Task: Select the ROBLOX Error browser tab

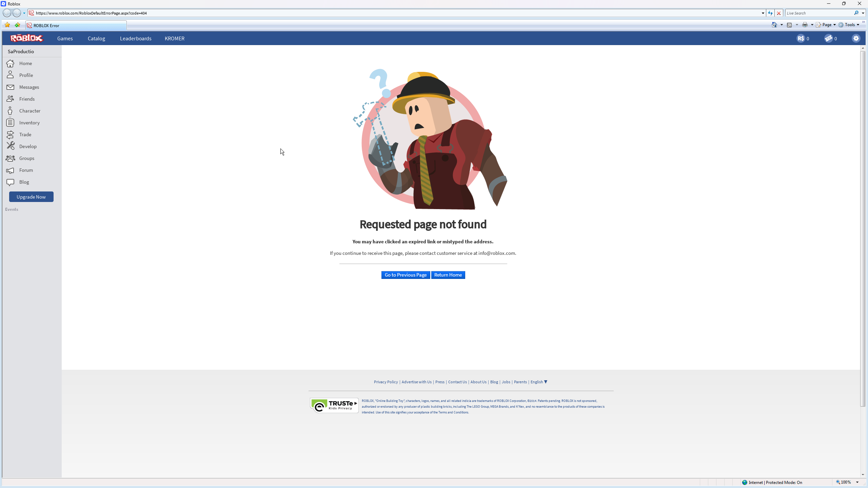Action: [x=76, y=25]
